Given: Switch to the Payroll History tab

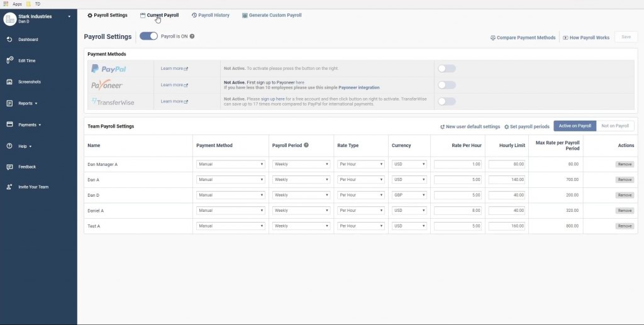Looking at the screenshot, I should pyautogui.click(x=210, y=15).
